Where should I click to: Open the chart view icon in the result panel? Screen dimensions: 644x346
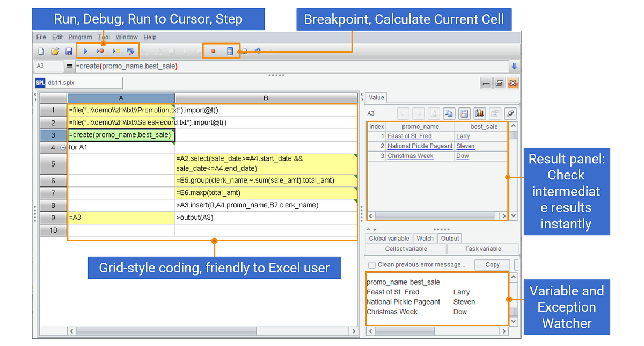click(x=479, y=113)
